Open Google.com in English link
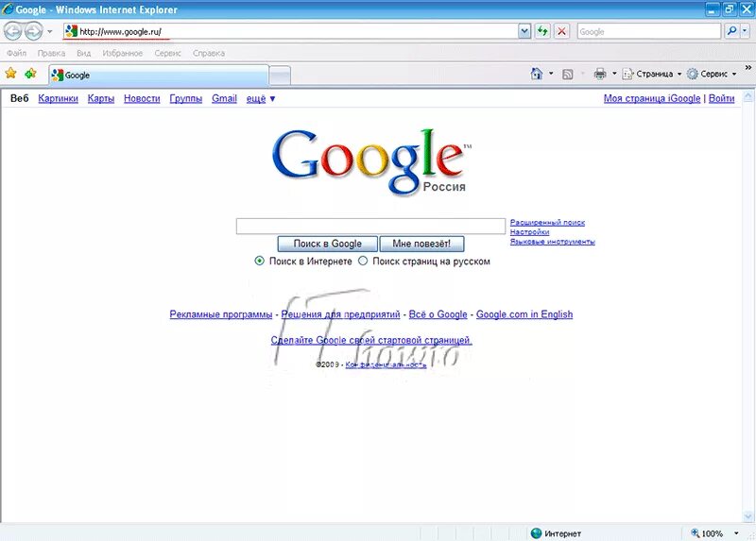The height and width of the screenshot is (541, 756). tap(524, 314)
